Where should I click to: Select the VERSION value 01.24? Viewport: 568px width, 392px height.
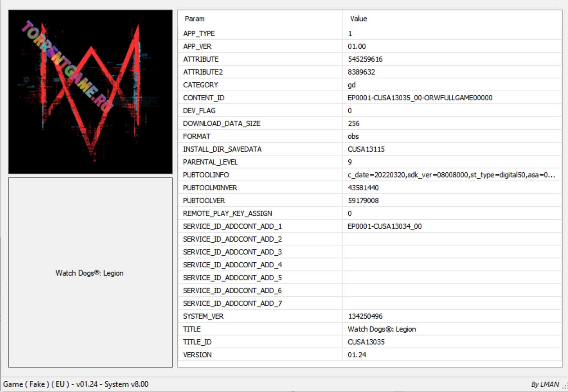[357, 355]
